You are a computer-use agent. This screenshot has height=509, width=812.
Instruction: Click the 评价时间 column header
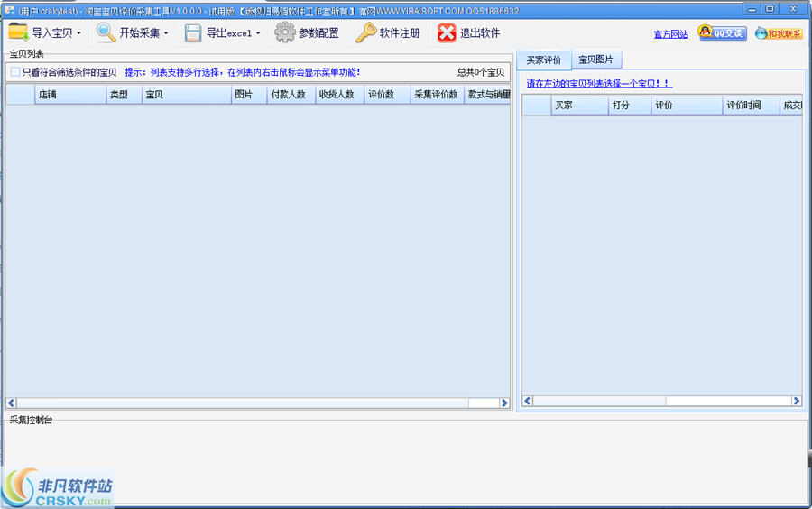751,105
